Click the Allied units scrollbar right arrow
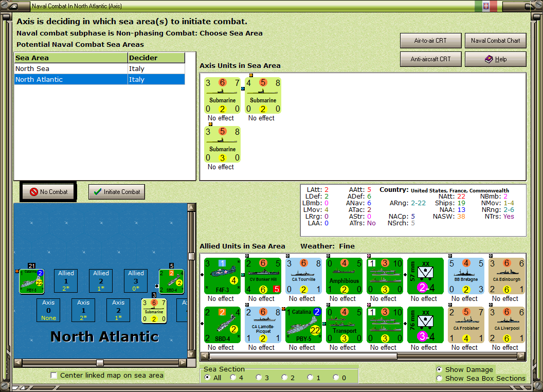543x392 pixels. [521, 356]
